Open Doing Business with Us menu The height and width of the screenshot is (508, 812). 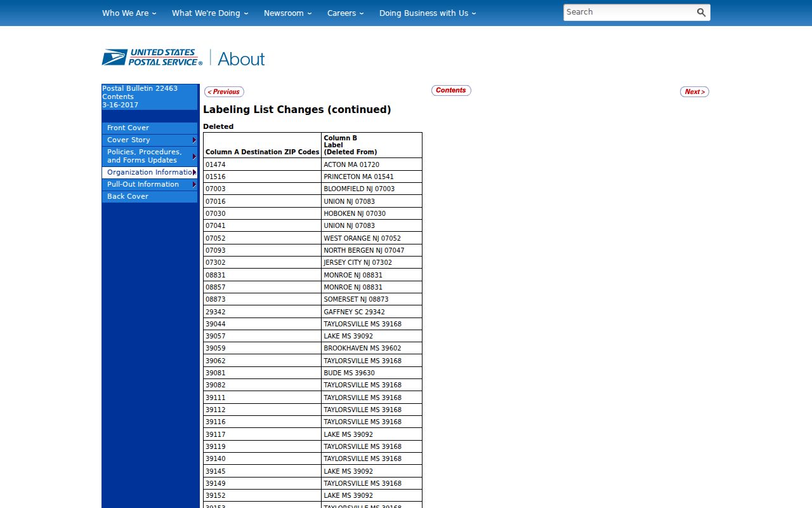click(428, 13)
